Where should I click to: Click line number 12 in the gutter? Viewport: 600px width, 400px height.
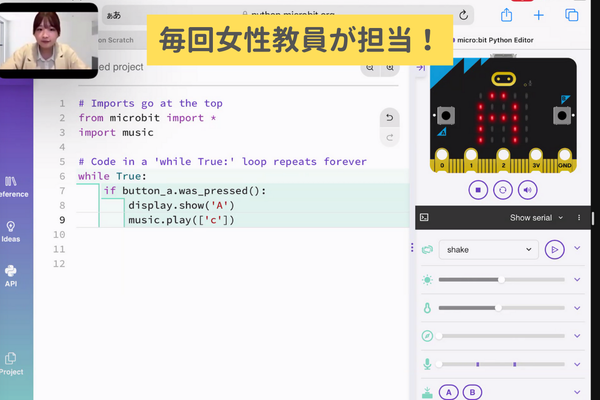coord(59,264)
